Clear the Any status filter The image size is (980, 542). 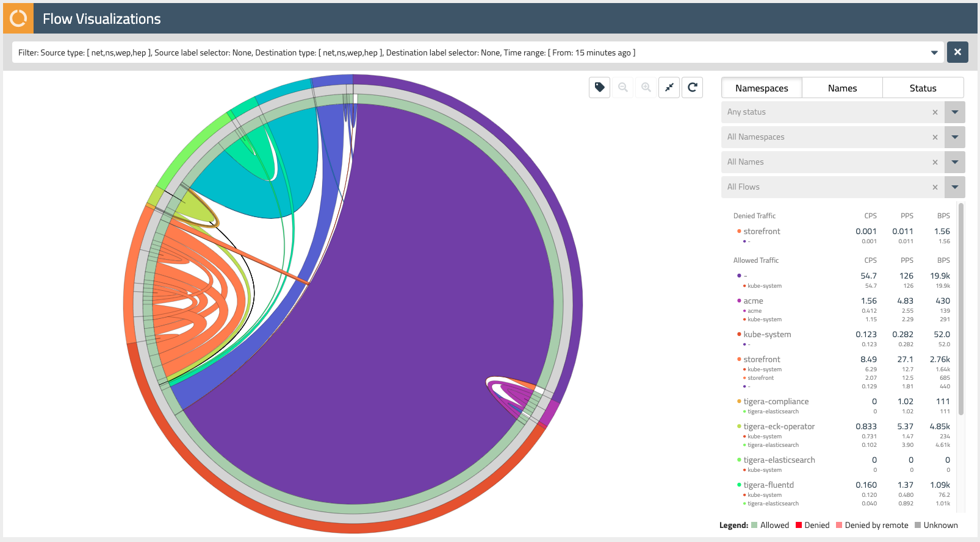pyautogui.click(x=935, y=112)
